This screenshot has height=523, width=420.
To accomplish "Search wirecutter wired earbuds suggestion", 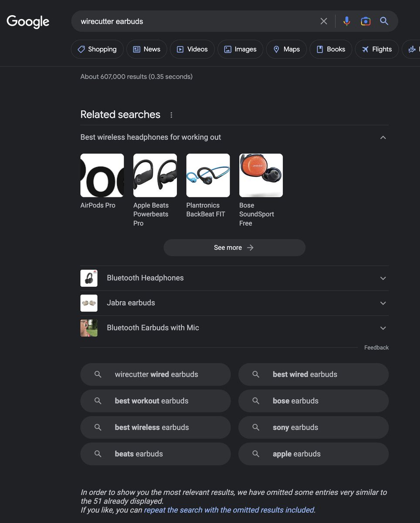I will pos(156,374).
